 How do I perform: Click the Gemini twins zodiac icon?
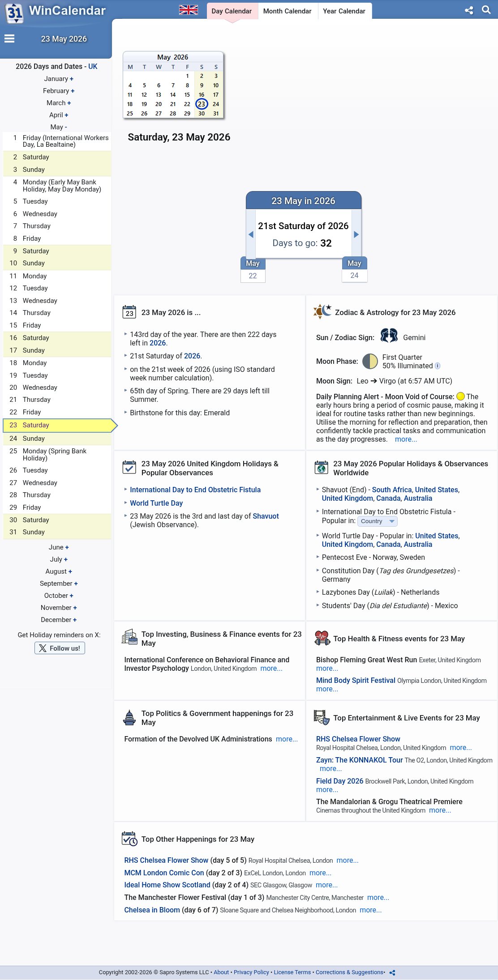tap(389, 336)
